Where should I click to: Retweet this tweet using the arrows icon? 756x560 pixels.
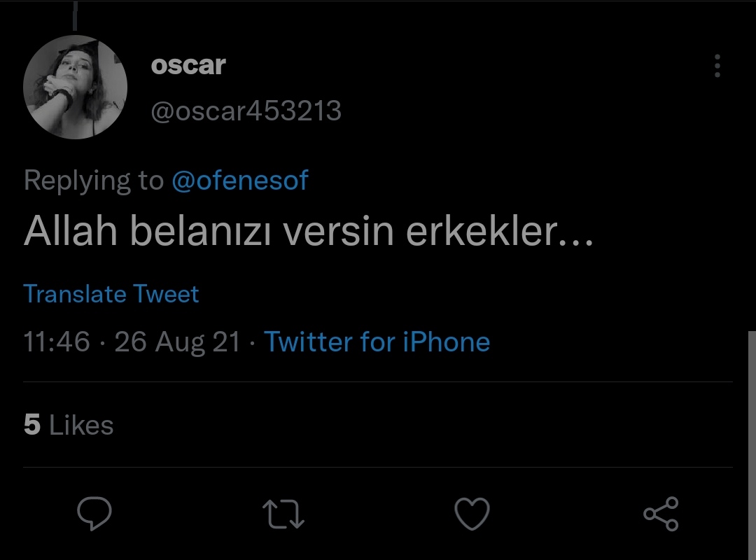pos(283,514)
